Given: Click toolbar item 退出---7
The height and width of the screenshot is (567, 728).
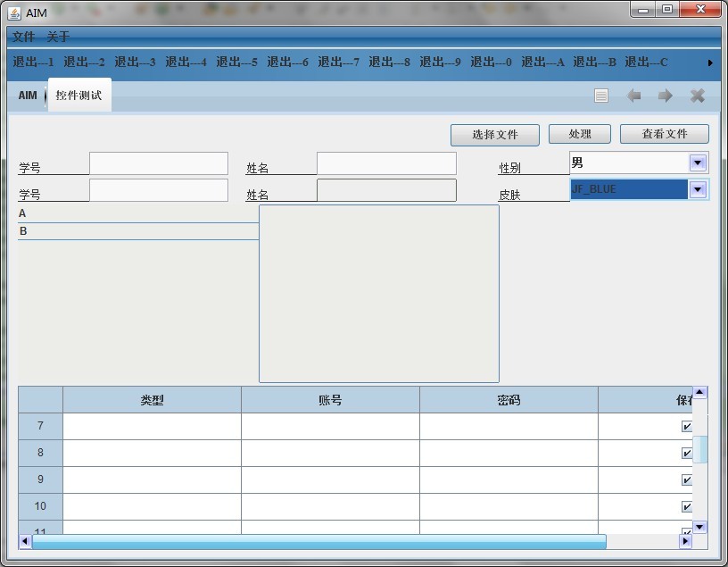Looking at the screenshot, I should (x=338, y=62).
